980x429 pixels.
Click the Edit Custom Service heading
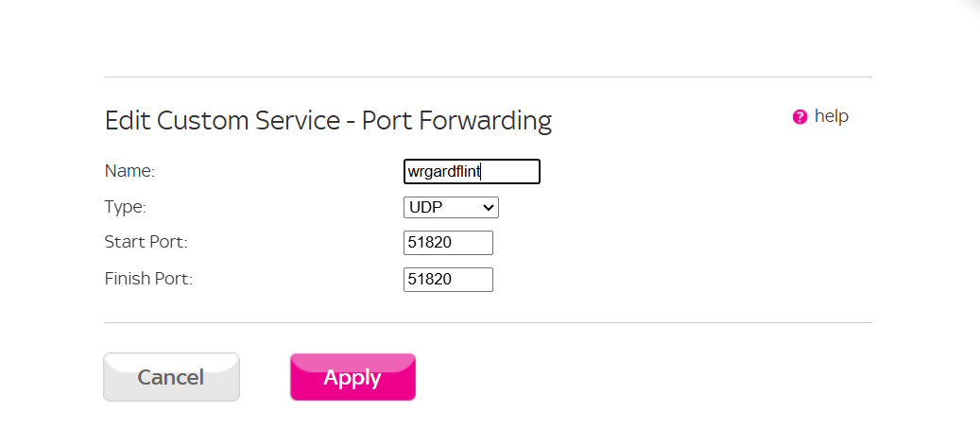(x=328, y=121)
